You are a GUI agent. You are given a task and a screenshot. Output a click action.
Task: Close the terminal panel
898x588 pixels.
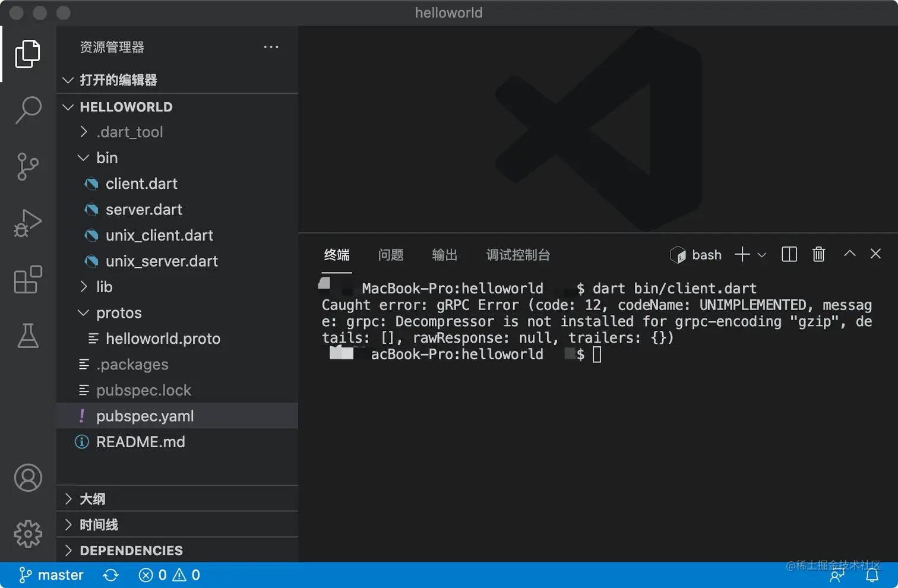875,254
